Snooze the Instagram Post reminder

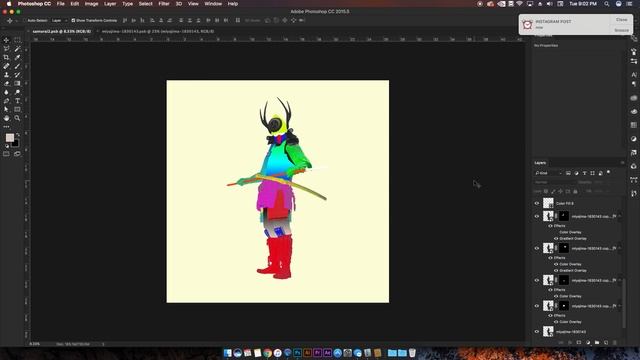(622, 30)
